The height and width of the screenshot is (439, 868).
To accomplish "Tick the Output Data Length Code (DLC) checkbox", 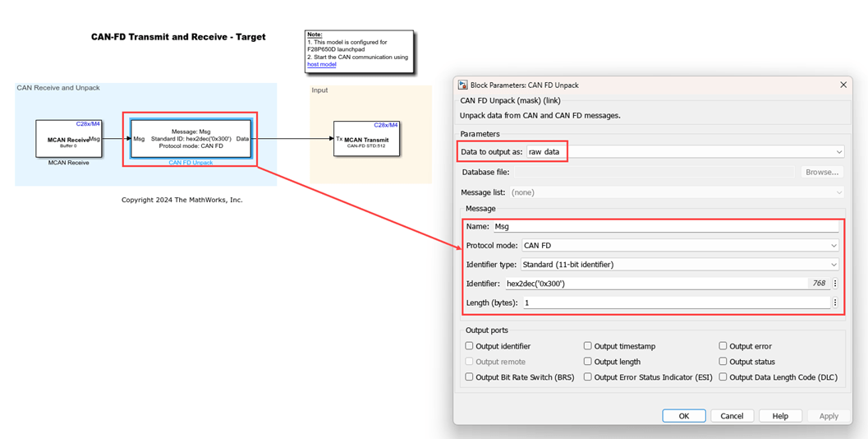I will 723,377.
